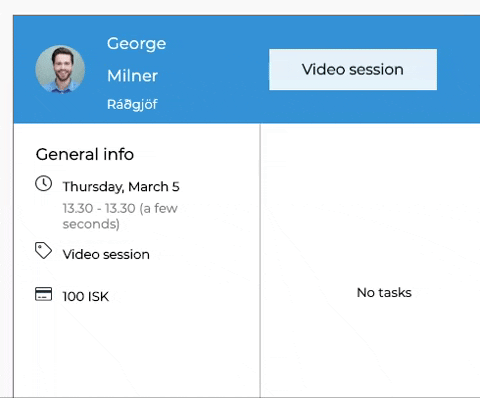Click the No tasks message
This screenshot has height=398, width=480.
pyautogui.click(x=384, y=293)
